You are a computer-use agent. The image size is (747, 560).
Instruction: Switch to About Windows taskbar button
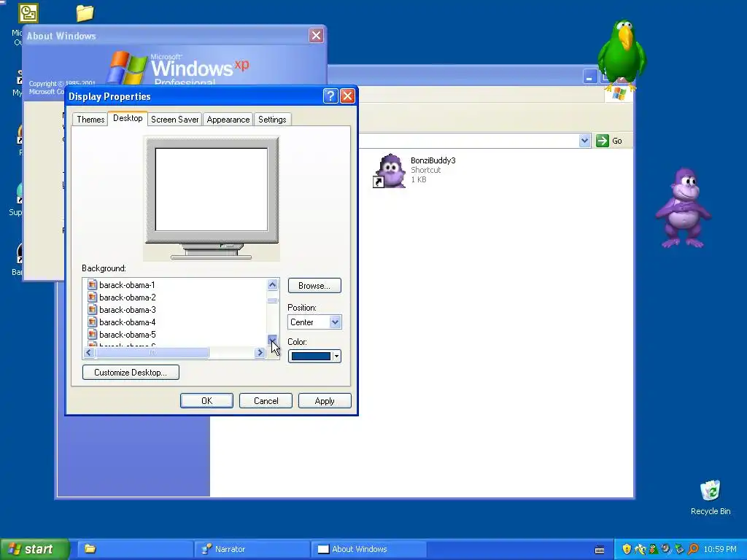pos(369,549)
